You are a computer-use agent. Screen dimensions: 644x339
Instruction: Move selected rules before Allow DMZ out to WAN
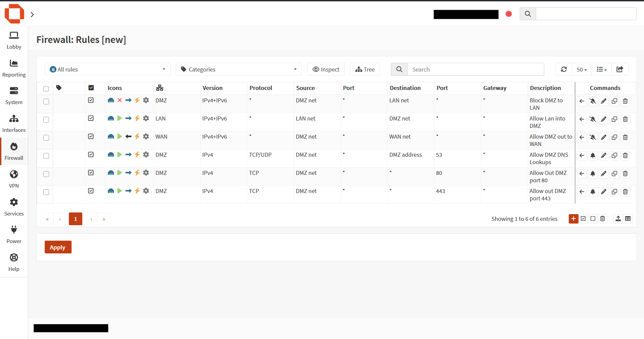582,138
